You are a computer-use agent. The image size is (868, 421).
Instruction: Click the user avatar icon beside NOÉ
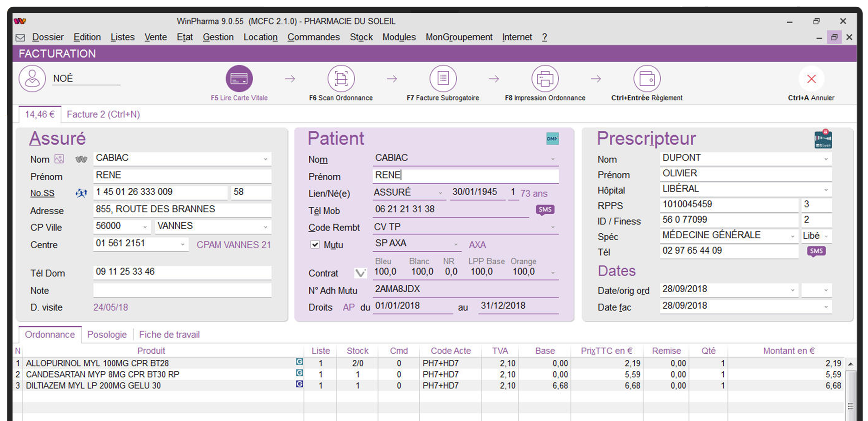click(32, 78)
